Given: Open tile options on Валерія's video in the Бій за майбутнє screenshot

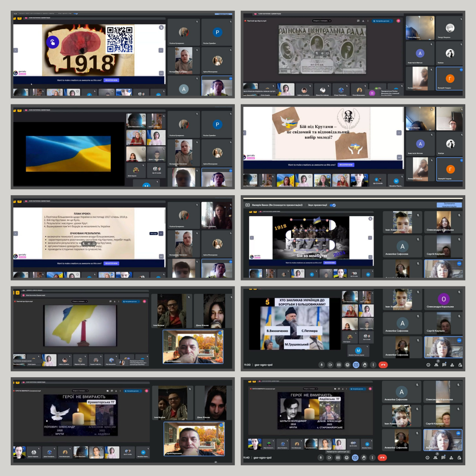Looking at the screenshot, I should click(x=459, y=263).
